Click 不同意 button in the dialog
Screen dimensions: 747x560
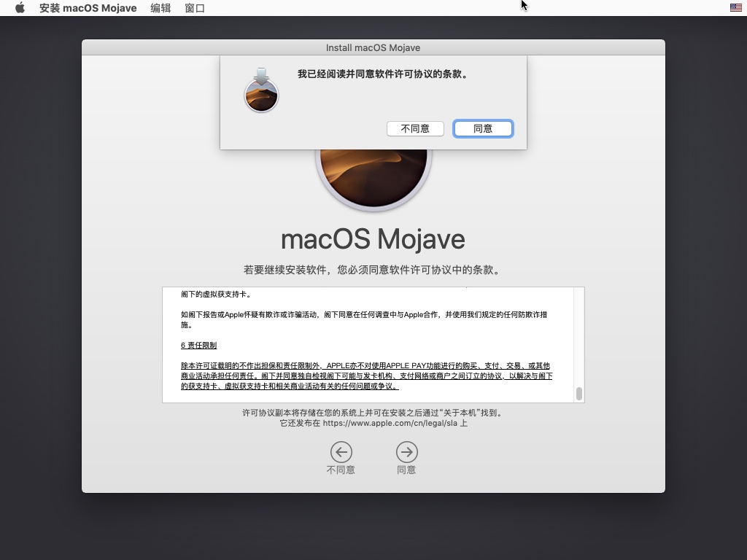tap(415, 128)
